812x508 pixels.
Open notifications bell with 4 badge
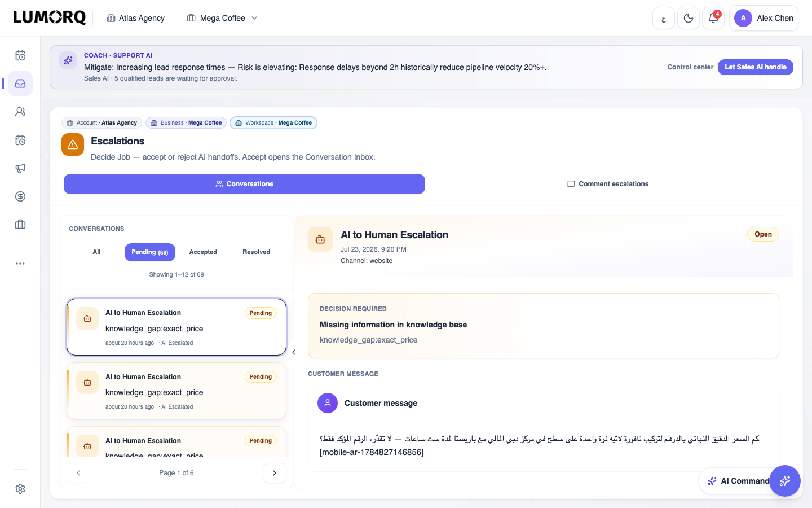point(713,18)
